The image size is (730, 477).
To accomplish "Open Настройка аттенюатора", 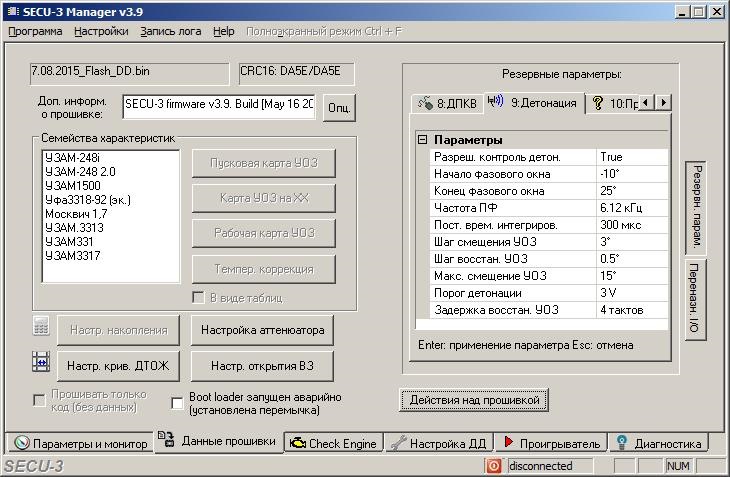I will [262, 330].
